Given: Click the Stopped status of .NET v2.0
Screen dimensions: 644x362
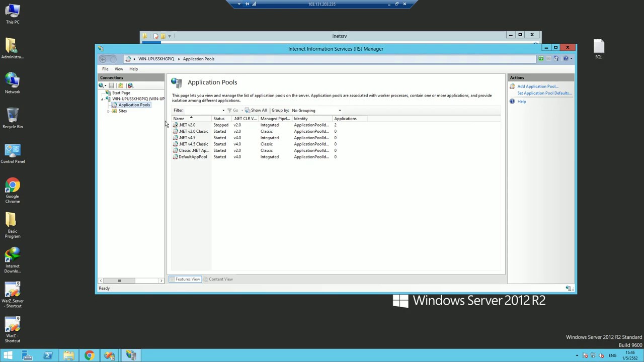Looking at the screenshot, I should pos(220,125).
